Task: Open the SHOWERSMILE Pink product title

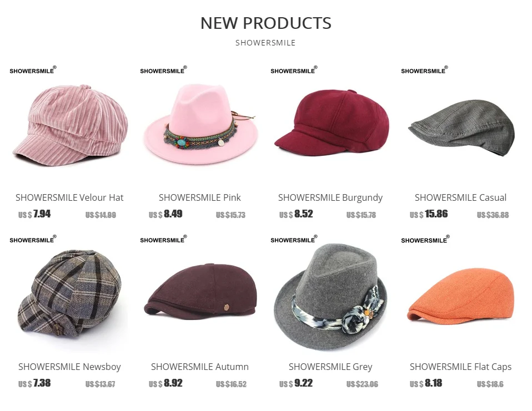Action: [200, 197]
